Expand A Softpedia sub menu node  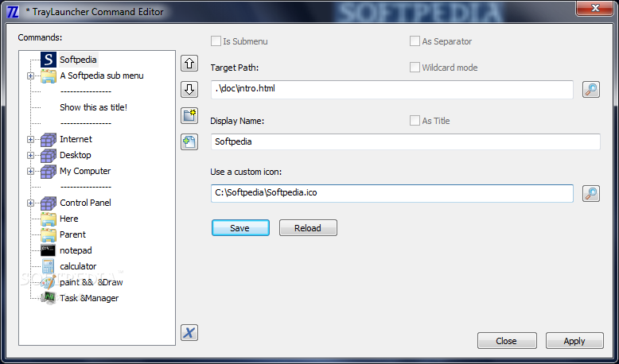(x=30, y=76)
